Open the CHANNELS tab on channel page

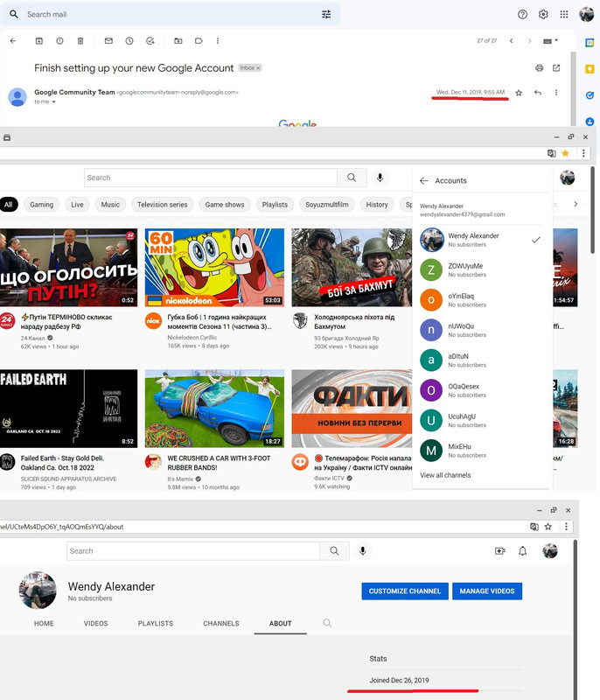[221, 623]
